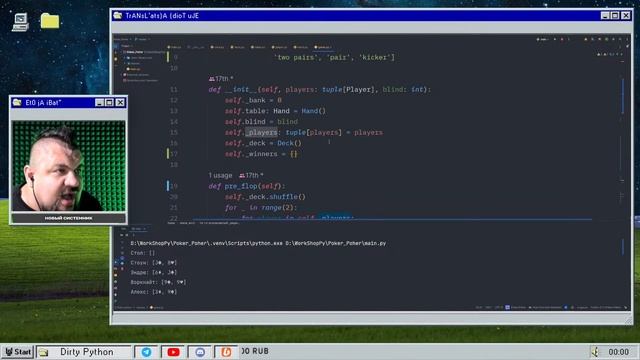Open Discord icon in taskbar

click(x=200, y=352)
